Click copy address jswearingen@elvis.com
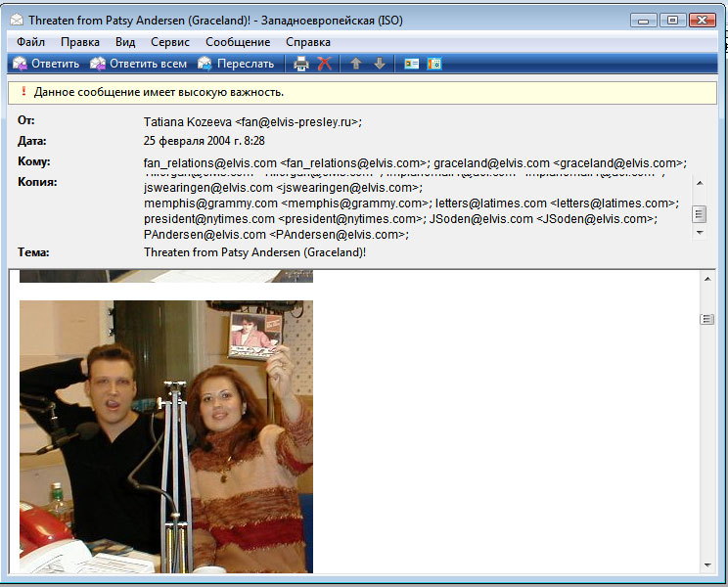This screenshot has width=728, height=587. point(283,188)
